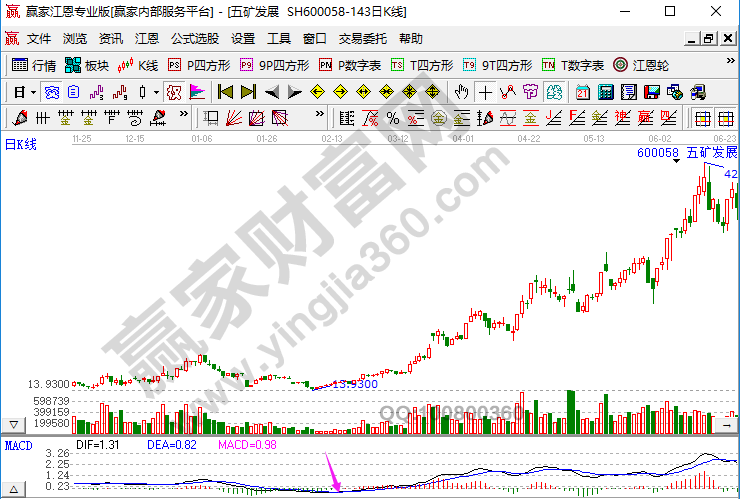The width and height of the screenshot is (740, 499).
Task: Open the 9P四方形 tool
Action: tap(275, 65)
